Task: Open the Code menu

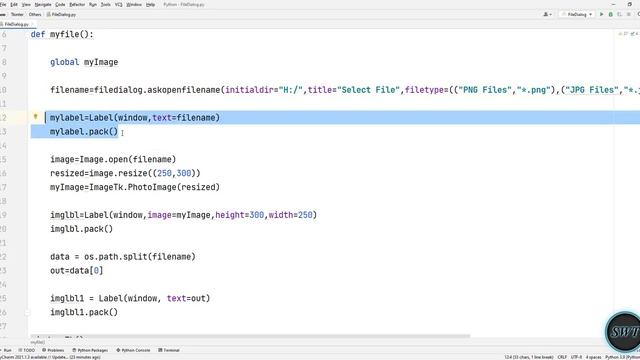Action: 60,4
